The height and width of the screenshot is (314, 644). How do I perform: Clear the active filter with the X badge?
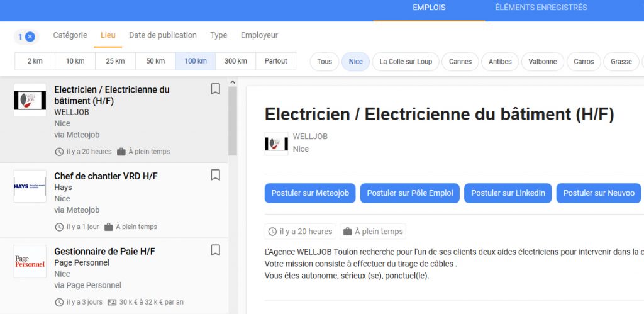click(x=30, y=37)
